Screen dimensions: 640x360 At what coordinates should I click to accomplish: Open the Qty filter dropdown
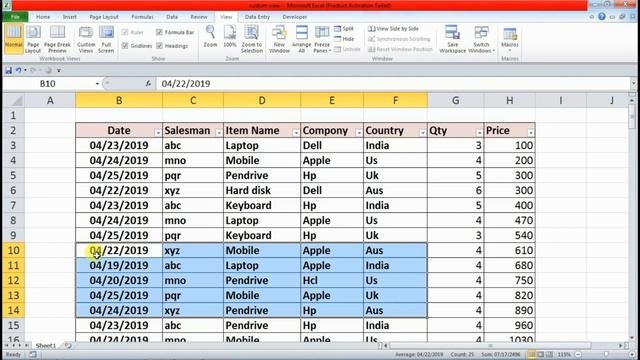tap(479, 132)
